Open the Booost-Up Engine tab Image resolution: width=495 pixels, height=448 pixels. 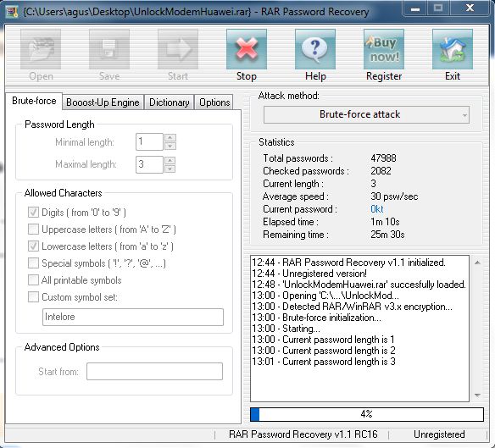point(103,102)
